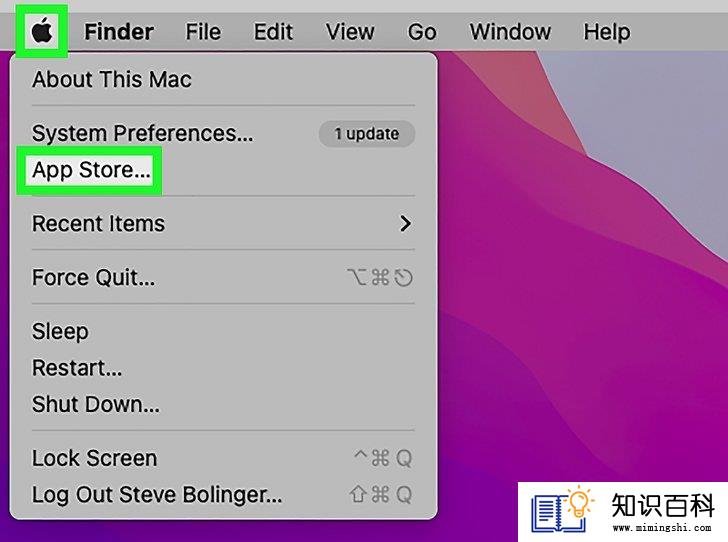This screenshot has height=542, width=728.
Task: Choose Restart from the menu
Action: pyautogui.click(x=77, y=368)
